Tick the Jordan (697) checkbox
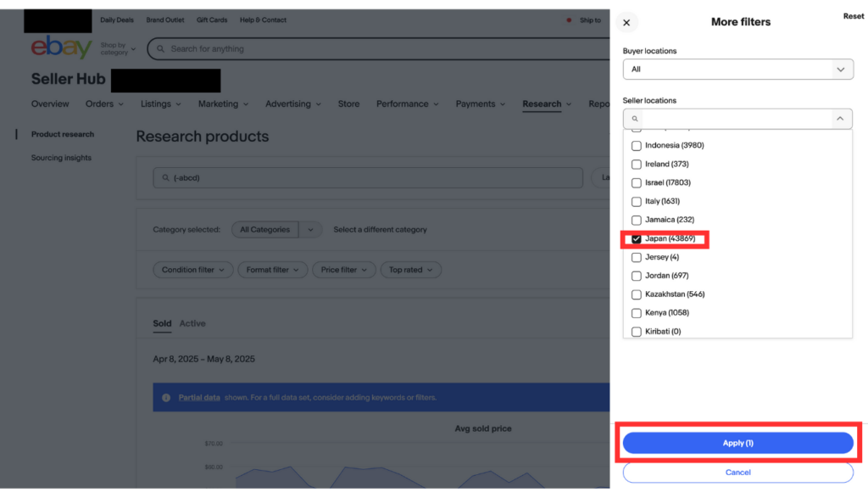 point(636,276)
